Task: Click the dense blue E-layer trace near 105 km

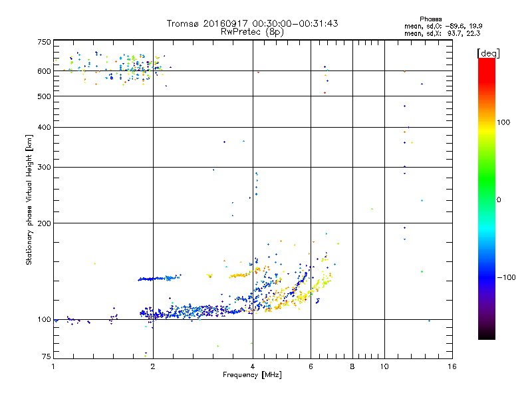Action: tap(190, 311)
